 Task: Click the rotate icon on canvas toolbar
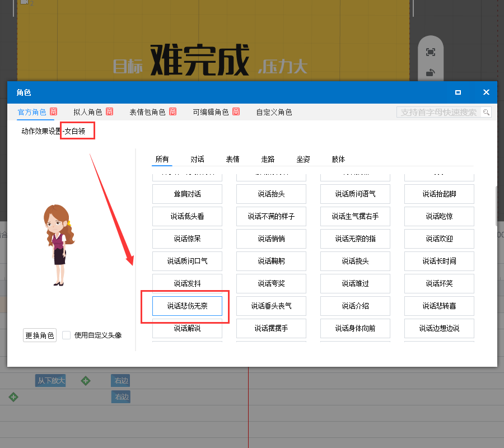(x=431, y=73)
